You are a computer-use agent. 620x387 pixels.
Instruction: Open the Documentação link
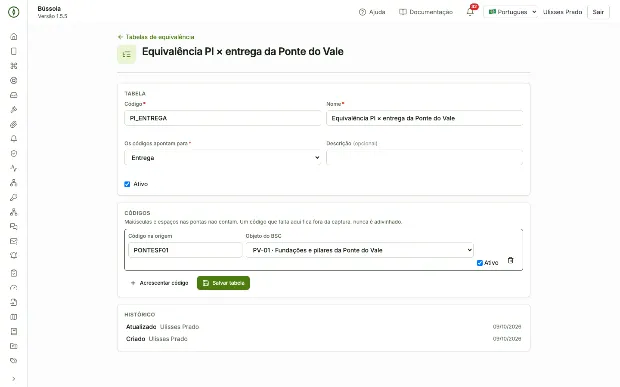[x=426, y=12]
